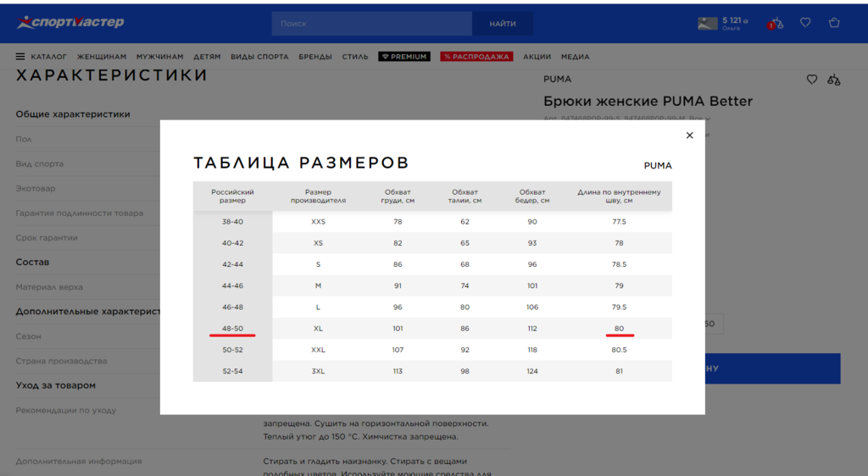
Task: Click inseam length value 77.5
Action: (619, 222)
